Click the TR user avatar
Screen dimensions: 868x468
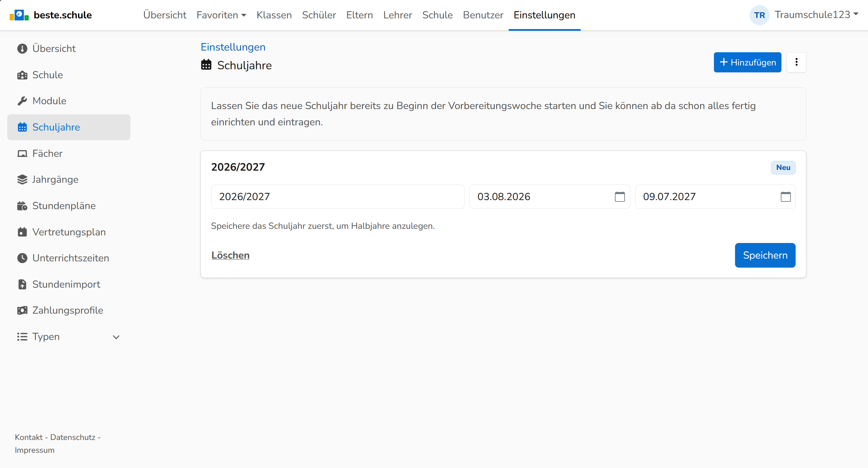tap(759, 15)
